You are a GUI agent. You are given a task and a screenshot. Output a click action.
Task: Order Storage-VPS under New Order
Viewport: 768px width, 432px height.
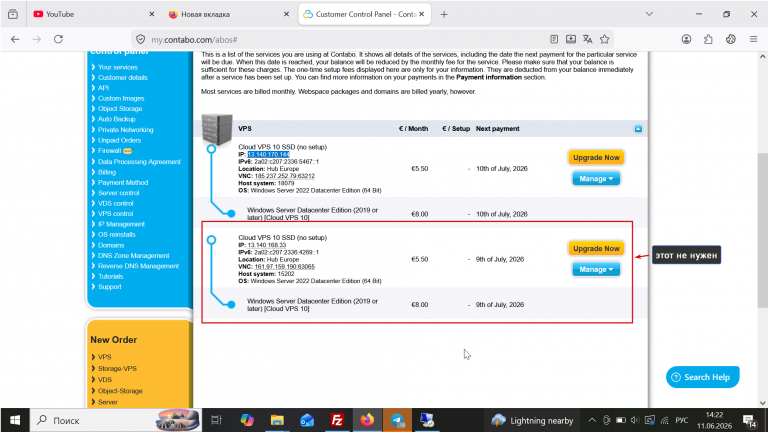(117, 368)
